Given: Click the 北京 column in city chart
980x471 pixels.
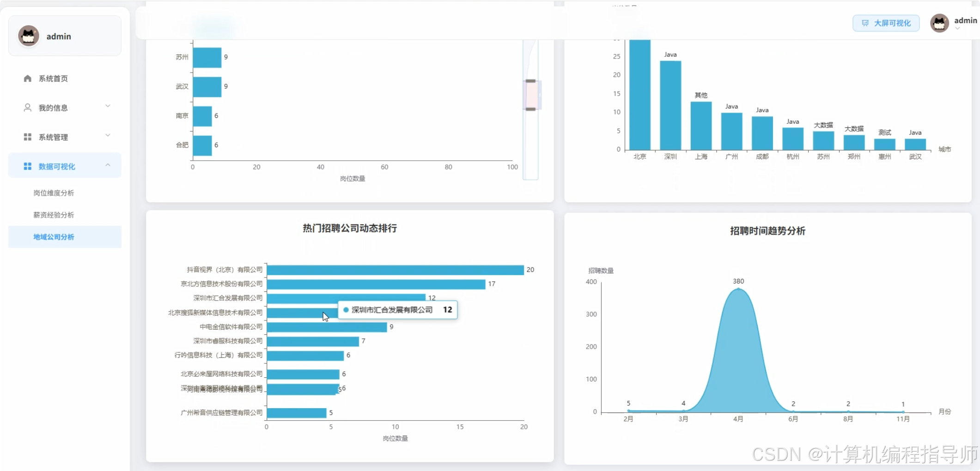Looking at the screenshot, I should 640,95.
